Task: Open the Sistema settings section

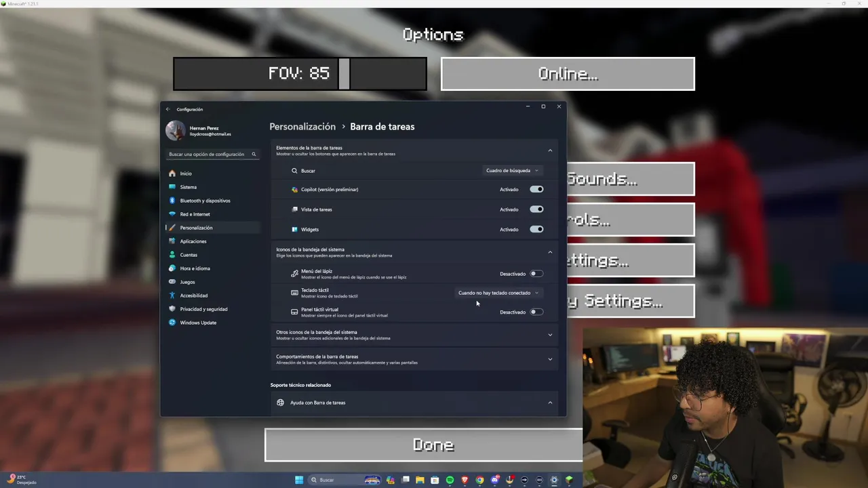Action: (x=212, y=187)
